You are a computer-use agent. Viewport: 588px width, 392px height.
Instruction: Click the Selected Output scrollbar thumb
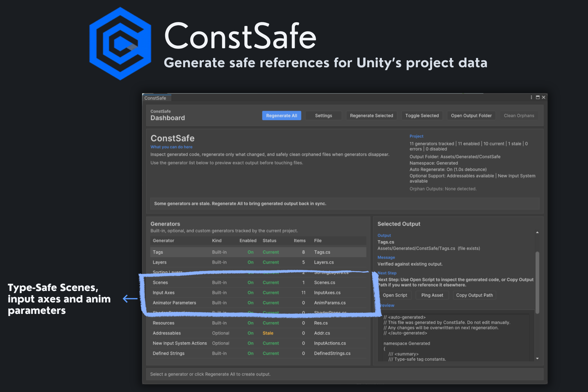[537, 283]
